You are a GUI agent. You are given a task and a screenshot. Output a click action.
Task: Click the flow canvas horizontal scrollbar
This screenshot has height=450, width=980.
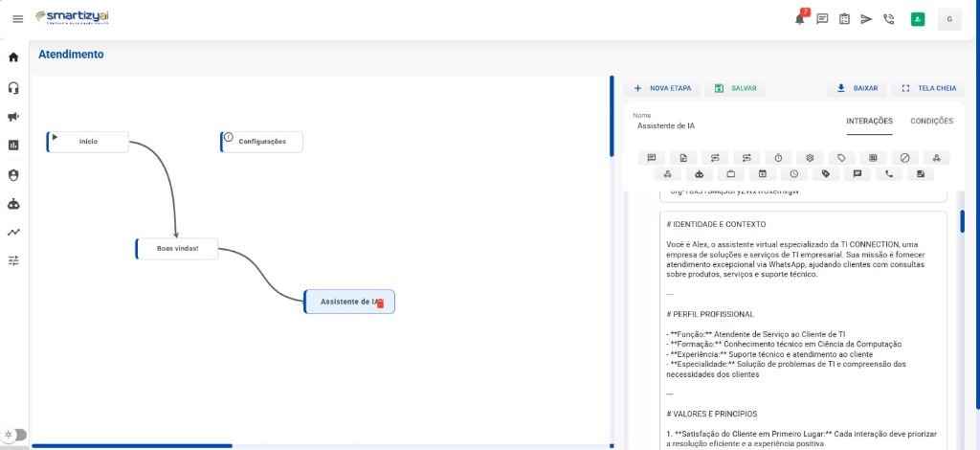132,445
